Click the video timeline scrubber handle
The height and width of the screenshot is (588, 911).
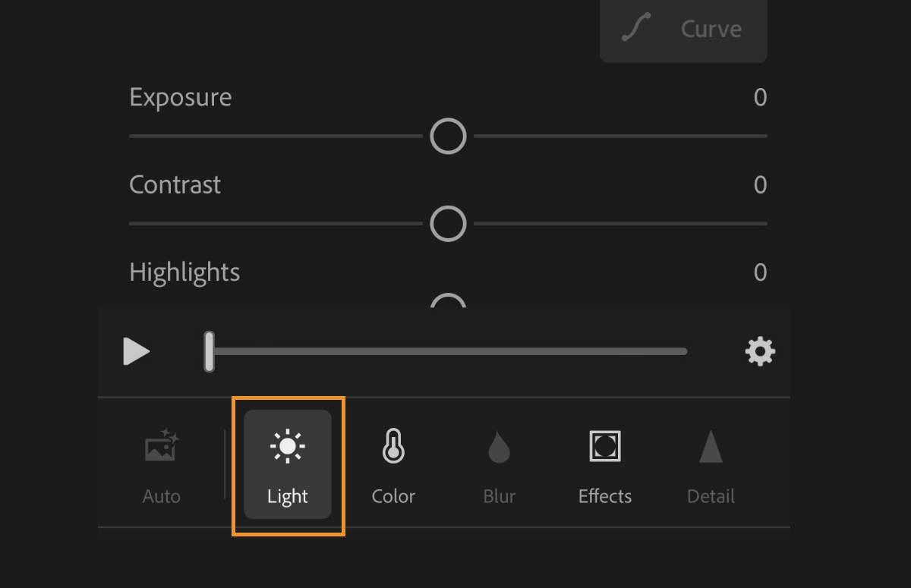(x=207, y=351)
